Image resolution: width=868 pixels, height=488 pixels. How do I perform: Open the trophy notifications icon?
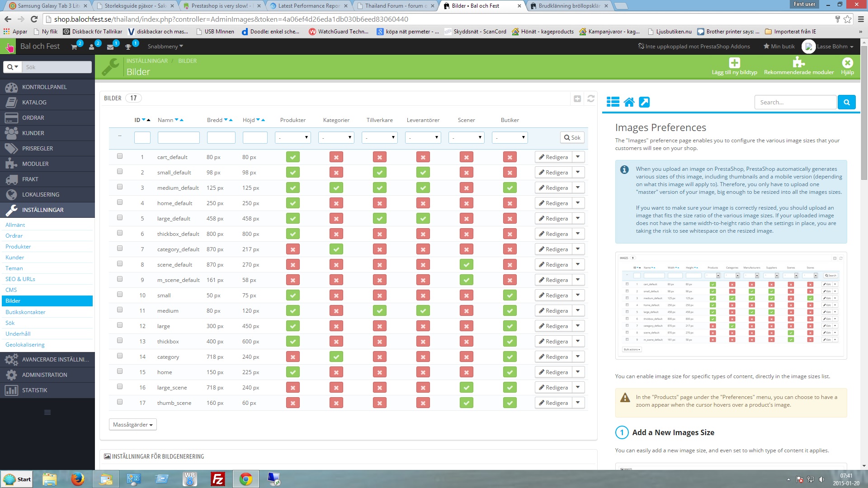tap(128, 47)
